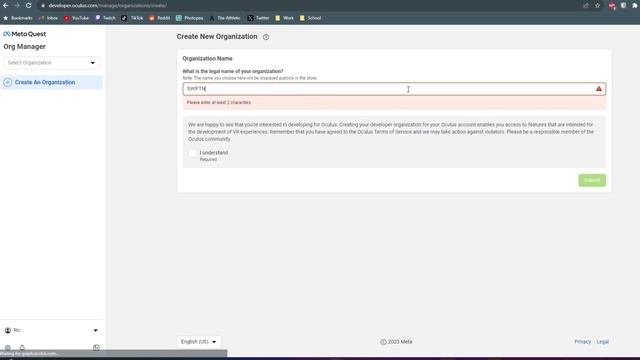This screenshot has height=360, width=640.
Task: Click the Meta Quest logo
Action: pyautogui.click(x=24, y=34)
